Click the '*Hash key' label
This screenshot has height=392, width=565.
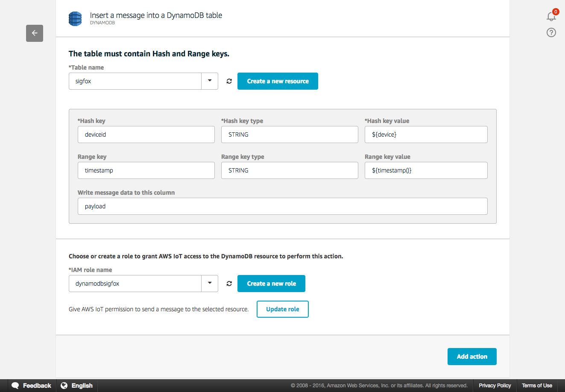pos(91,121)
